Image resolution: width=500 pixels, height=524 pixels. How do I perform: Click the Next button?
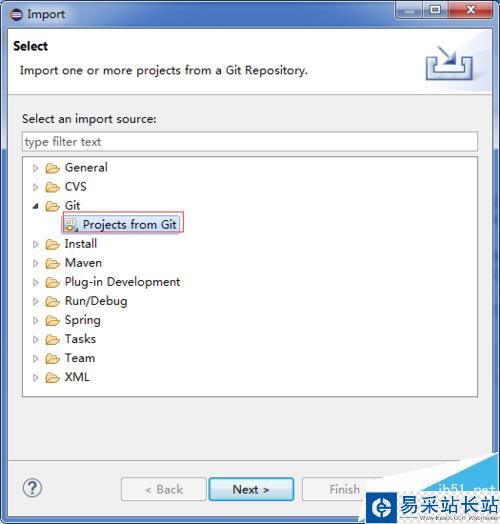click(251, 489)
